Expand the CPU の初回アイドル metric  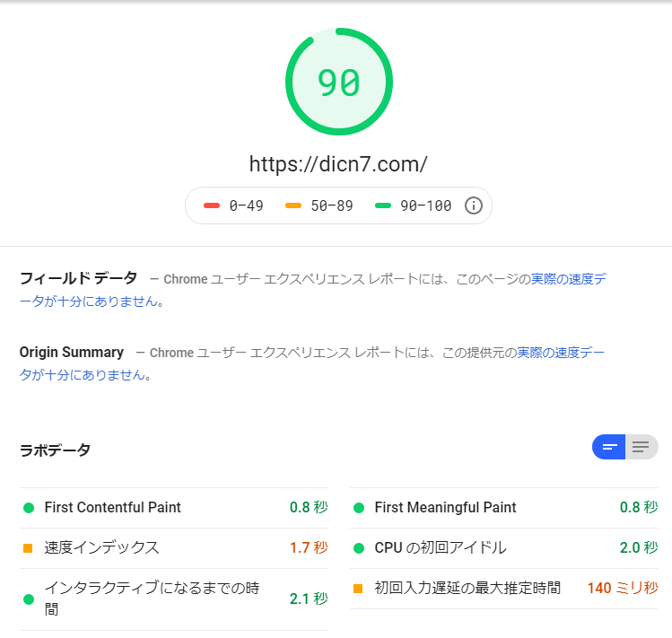point(441,547)
